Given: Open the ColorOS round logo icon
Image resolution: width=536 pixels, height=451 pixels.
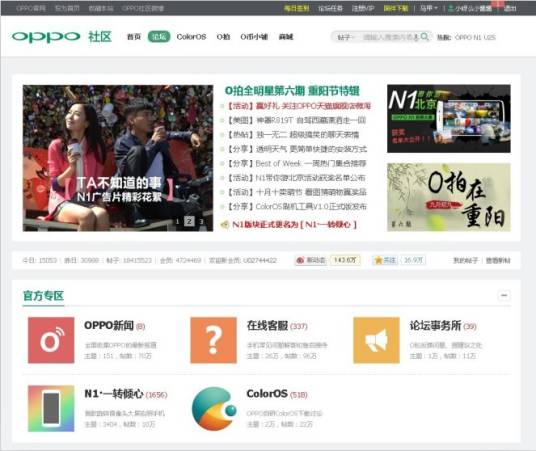Looking at the screenshot, I should click(213, 408).
